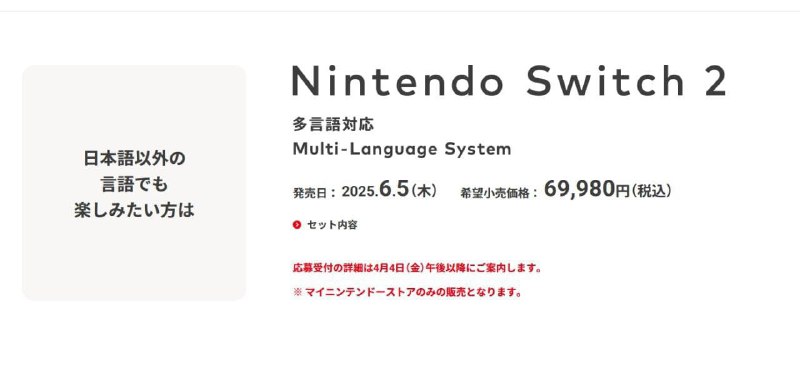Click the 発売日 2025.6.5 release date
Screen dimensions: 800x367
click(365, 190)
